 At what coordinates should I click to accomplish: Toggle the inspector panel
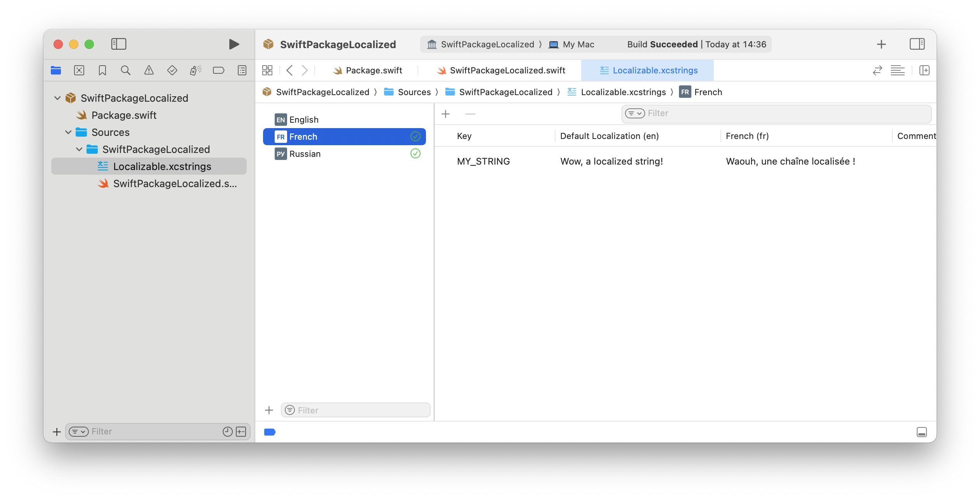pos(917,44)
